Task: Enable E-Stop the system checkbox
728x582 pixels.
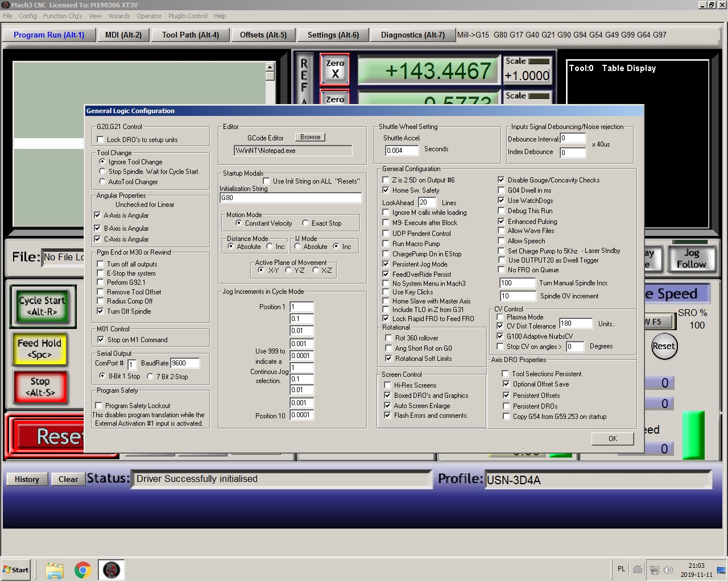Action: tap(101, 273)
